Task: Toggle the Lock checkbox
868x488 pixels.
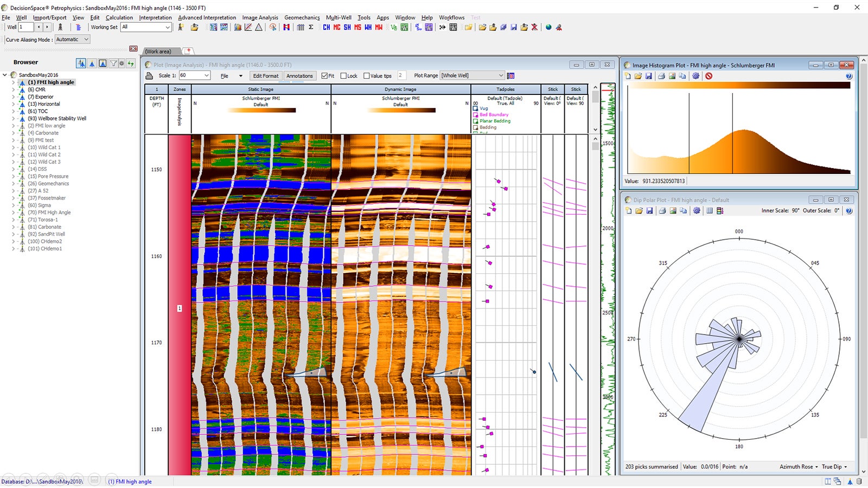Action: pos(343,76)
